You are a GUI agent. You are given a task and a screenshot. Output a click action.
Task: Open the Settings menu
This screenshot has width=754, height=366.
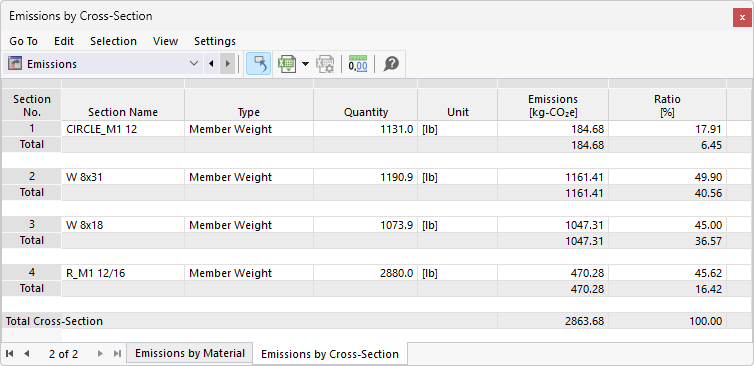point(215,41)
